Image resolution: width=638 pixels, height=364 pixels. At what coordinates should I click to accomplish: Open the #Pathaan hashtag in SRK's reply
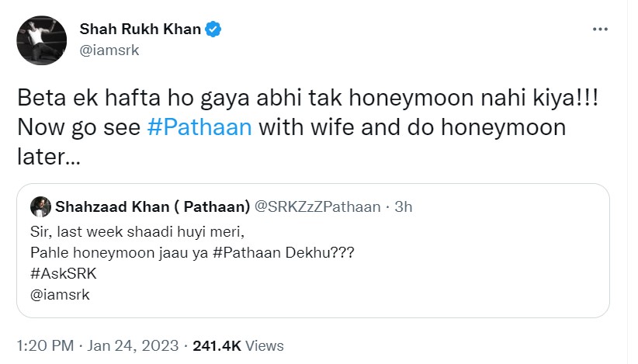199,127
